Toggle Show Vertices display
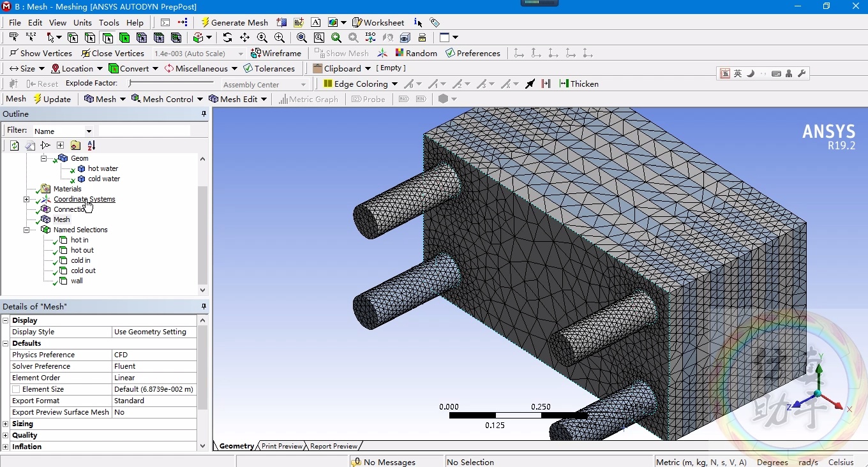This screenshot has width=868, height=467. [40, 53]
